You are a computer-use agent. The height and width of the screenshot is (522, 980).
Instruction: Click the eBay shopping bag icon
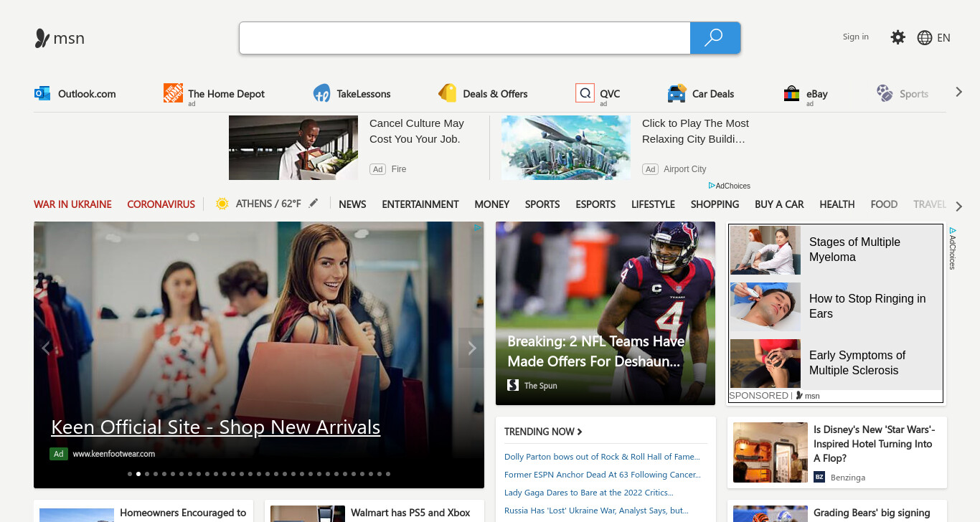791,93
